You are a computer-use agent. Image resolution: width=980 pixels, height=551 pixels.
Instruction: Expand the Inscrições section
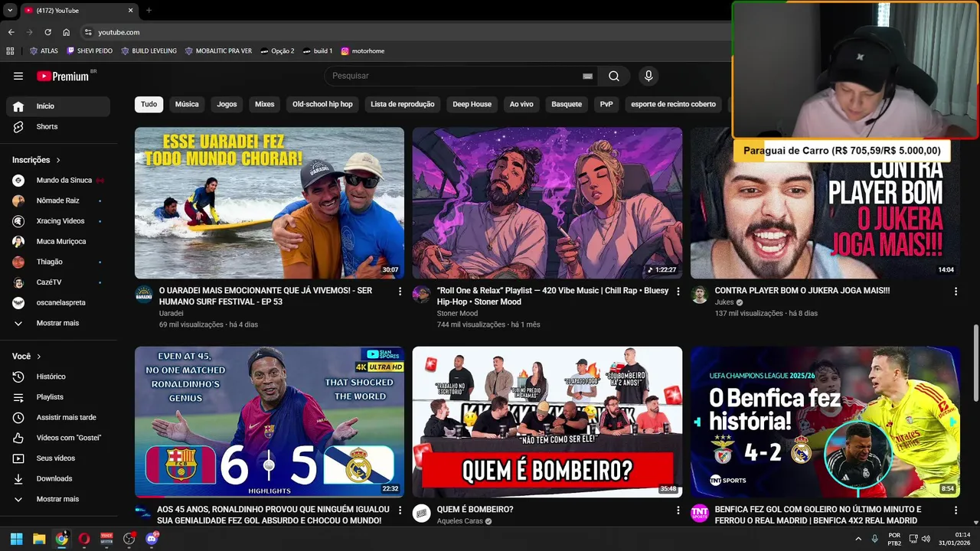click(x=36, y=160)
